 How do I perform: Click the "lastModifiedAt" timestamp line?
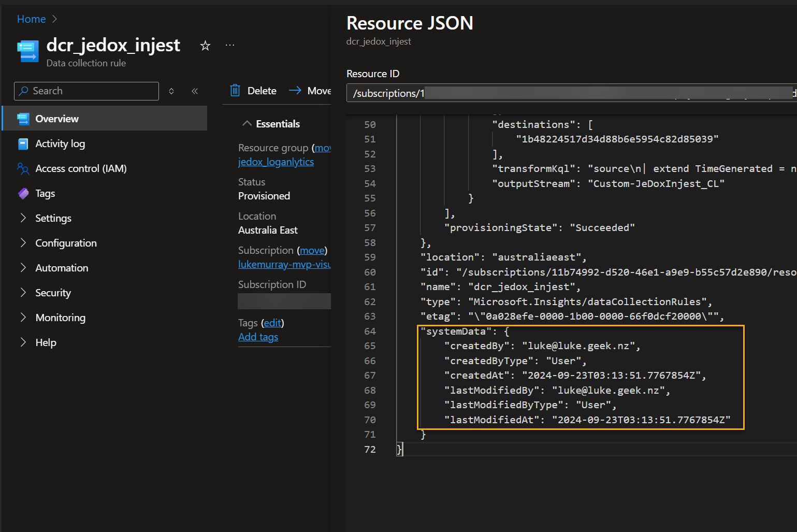(x=587, y=420)
